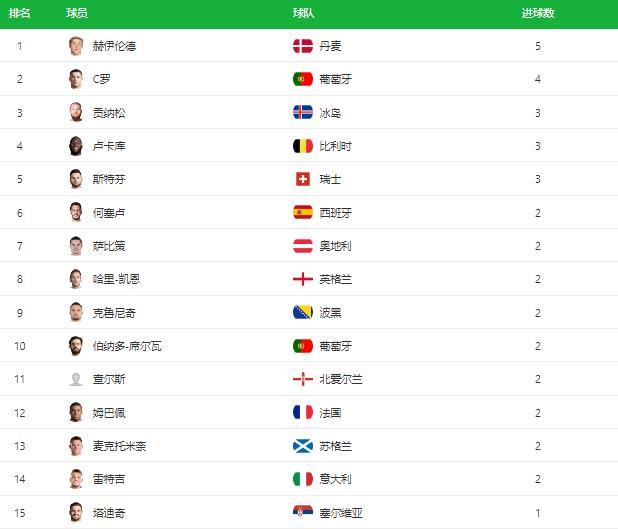The height and width of the screenshot is (529, 618).
Task: Click the 排名 column header
Action: 20,13
